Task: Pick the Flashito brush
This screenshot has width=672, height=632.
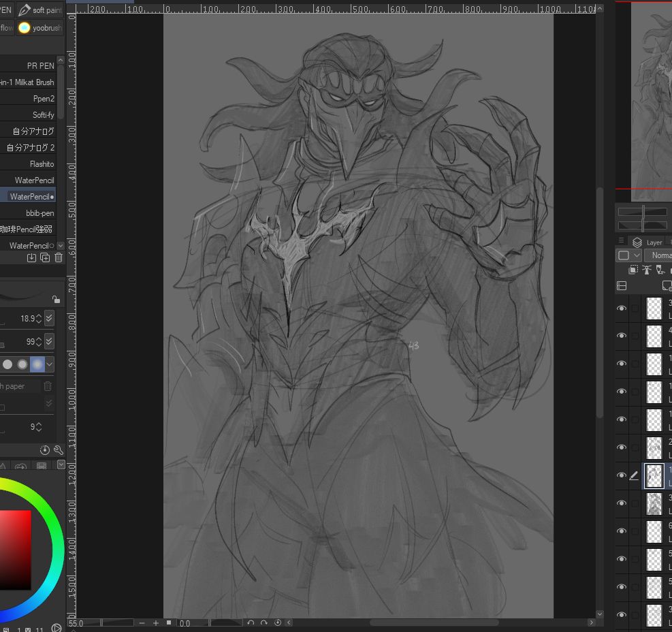Action: click(x=28, y=163)
